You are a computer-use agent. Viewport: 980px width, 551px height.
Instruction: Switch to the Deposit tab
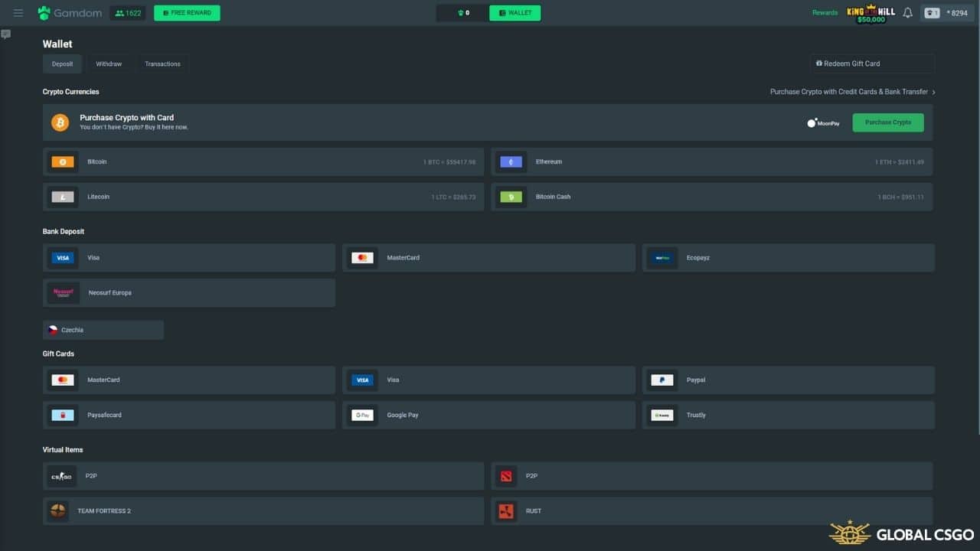click(62, 64)
